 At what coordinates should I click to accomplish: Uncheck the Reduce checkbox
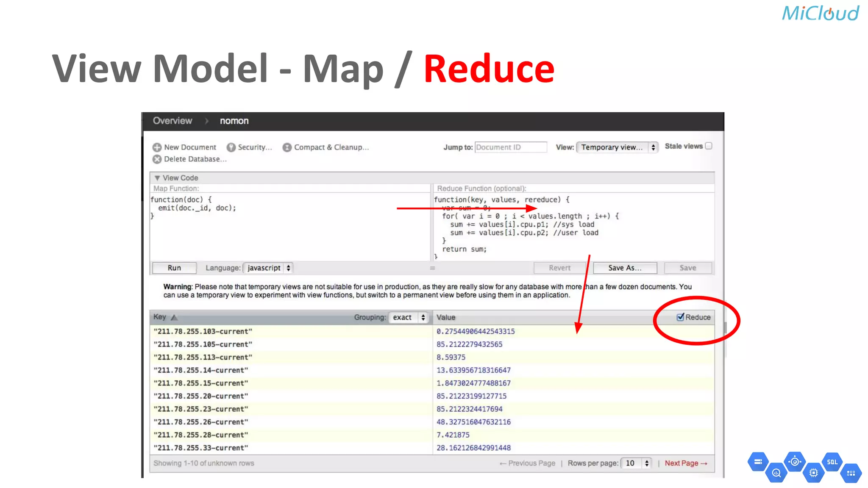(x=680, y=317)
